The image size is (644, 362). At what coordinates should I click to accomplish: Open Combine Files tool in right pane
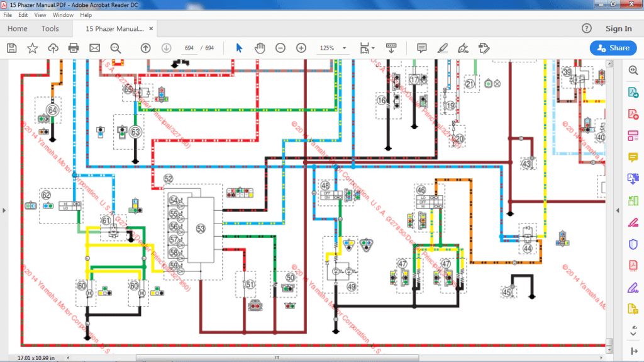click(x=633, y=179)
